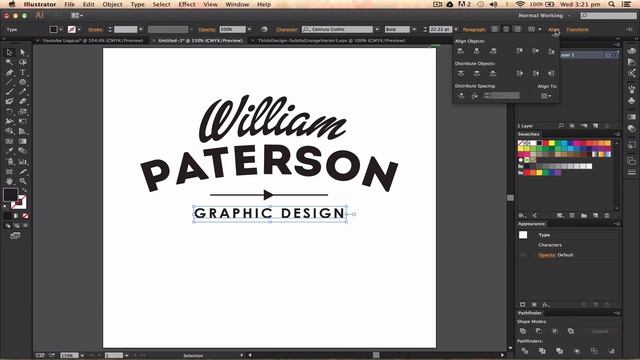640x360 pixels.
Task: Select the Zoom tool in toolbox
Action: pyautogui.click(x=22, y=181)
